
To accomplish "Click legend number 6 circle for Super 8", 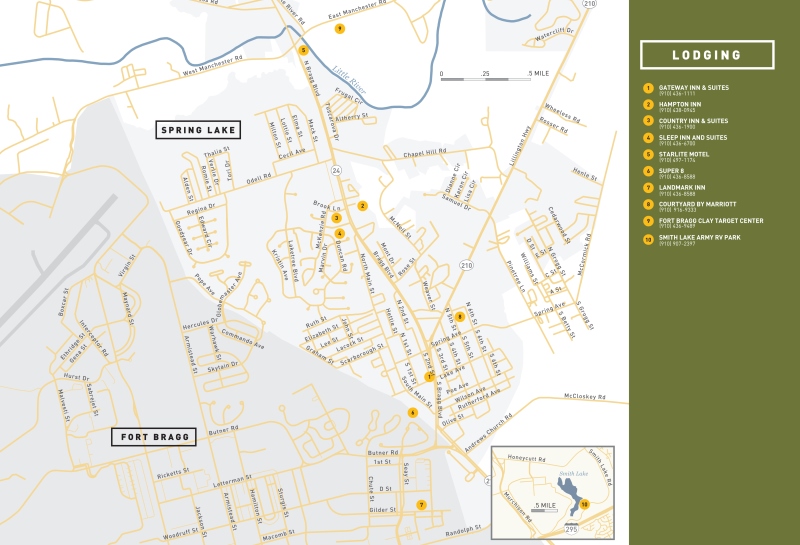I will coord(648,171).
